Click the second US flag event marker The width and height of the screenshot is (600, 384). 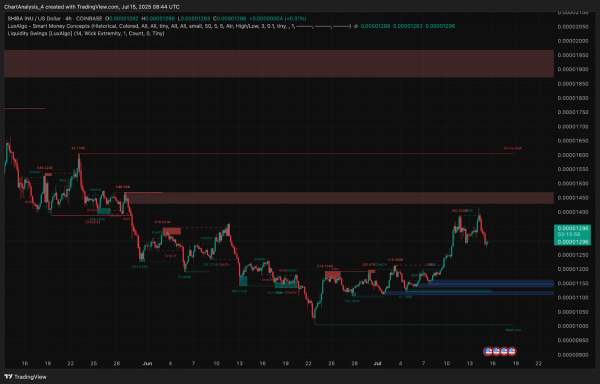click(496, 351)
